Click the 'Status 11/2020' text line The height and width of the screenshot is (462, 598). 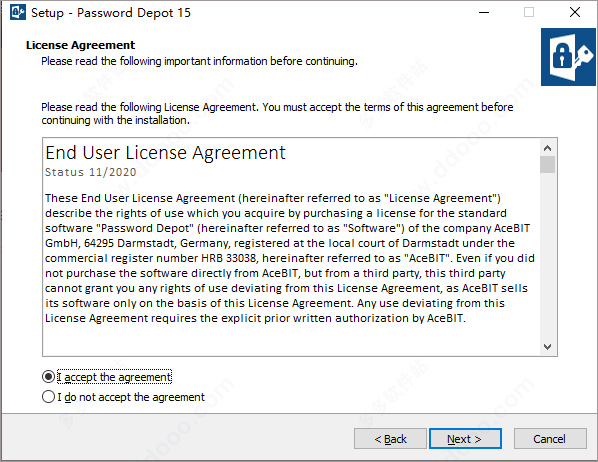pos(91,172)
